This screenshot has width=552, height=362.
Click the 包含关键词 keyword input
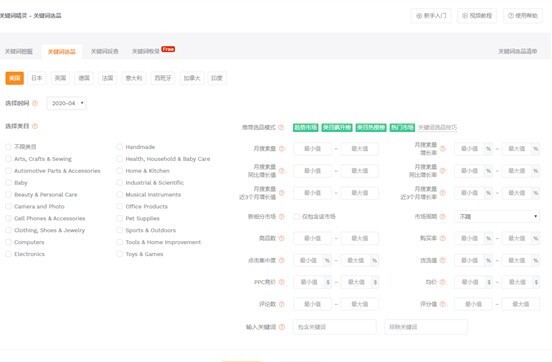click(335, 327)
